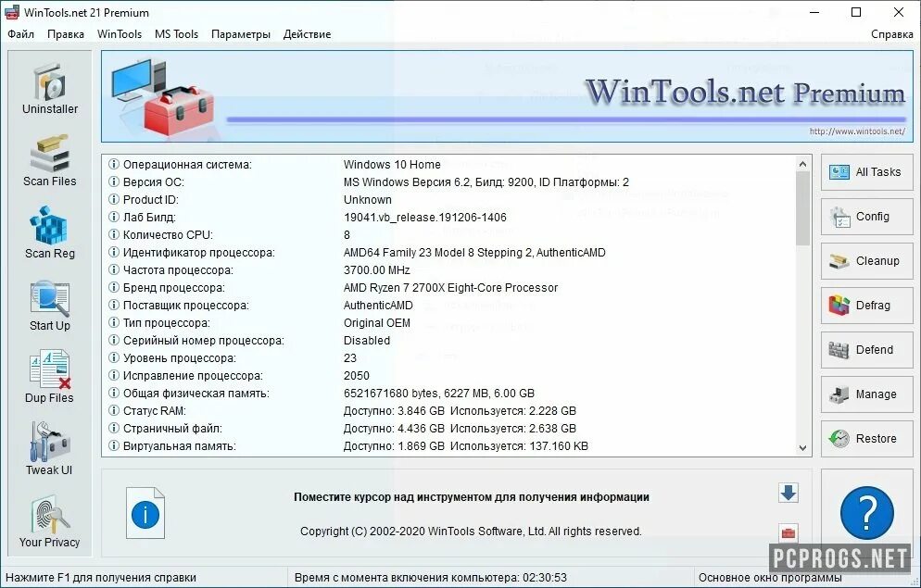921x588 pixels.
Task: Select the value Original OEM
Action: pos(376,323)
